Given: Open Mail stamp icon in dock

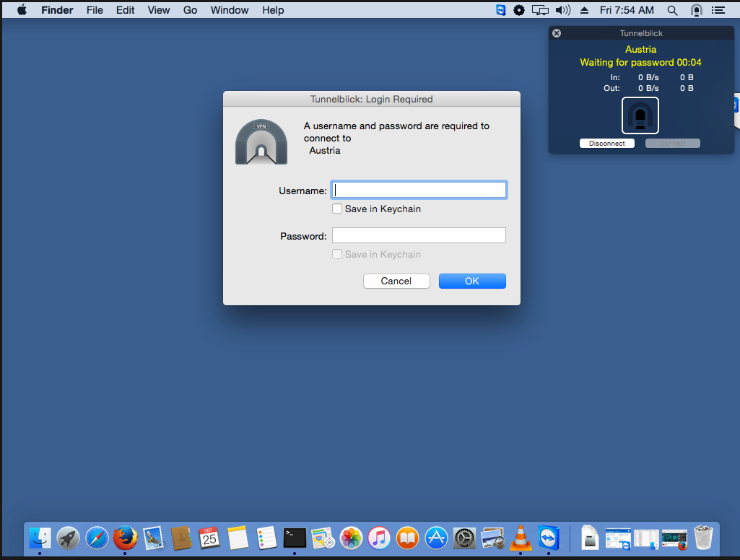Looking at the screenshot, I should coord(153,538).
